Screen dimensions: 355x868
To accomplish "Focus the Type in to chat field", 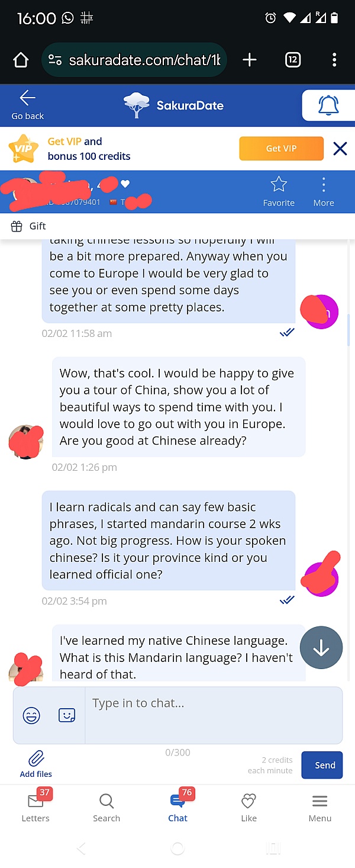I will tap(214, 715).
